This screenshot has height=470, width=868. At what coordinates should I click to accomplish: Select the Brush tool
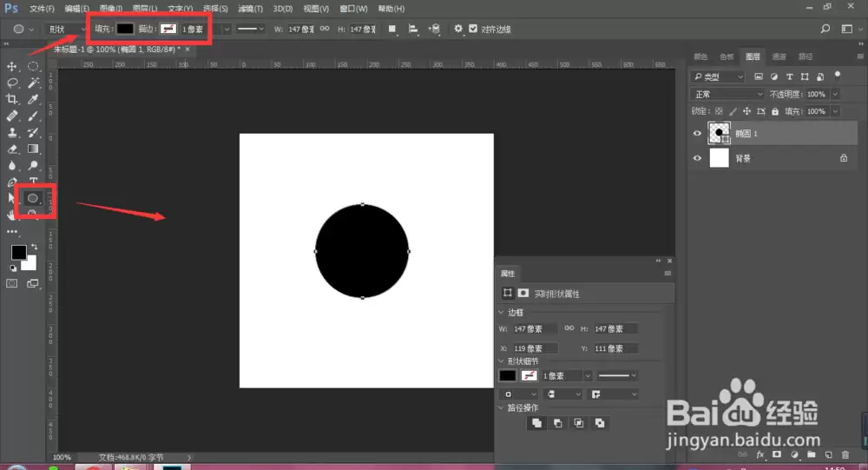pyautogui.click(x=33, y=116)
